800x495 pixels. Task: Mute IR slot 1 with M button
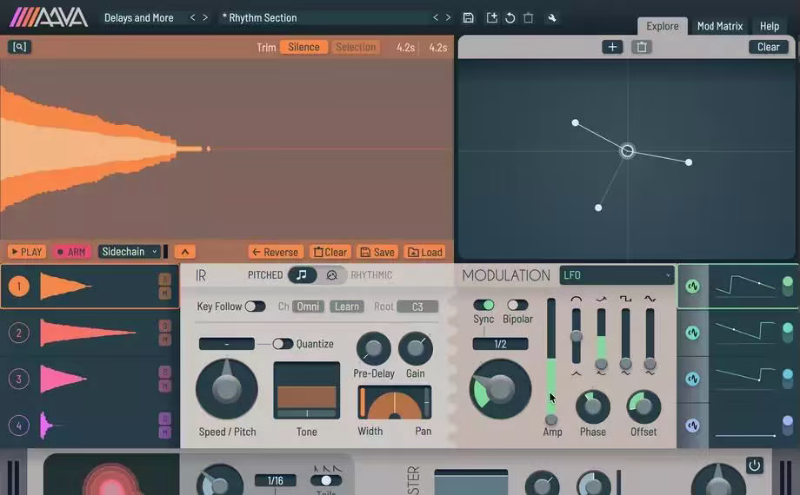pos(165,293)
